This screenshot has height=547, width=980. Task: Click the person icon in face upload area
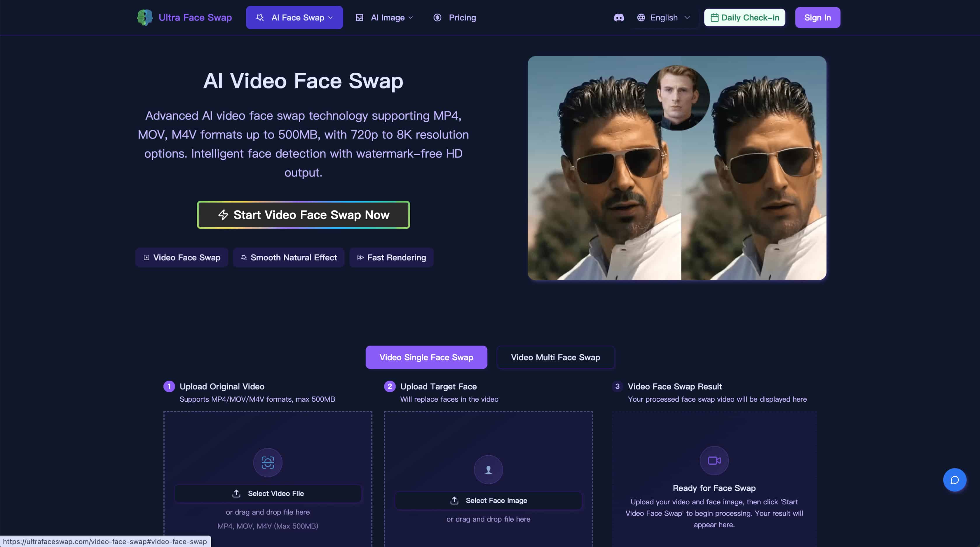[488, 469]
